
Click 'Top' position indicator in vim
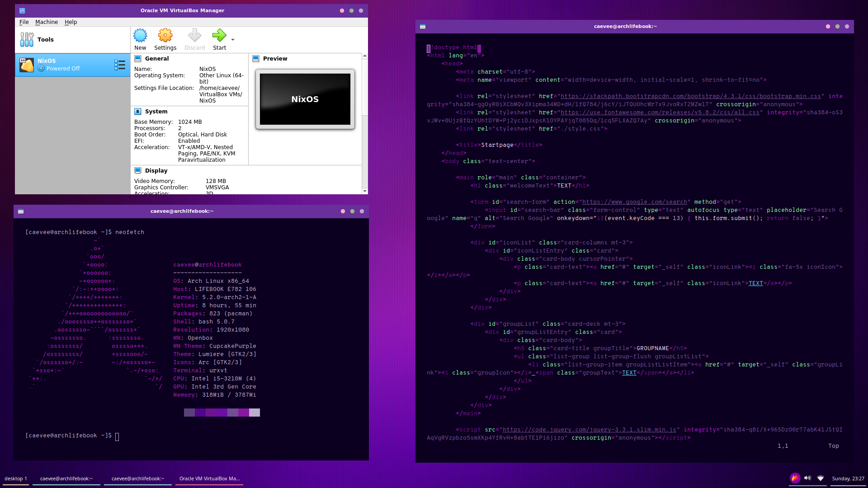[x=834, y=446]
